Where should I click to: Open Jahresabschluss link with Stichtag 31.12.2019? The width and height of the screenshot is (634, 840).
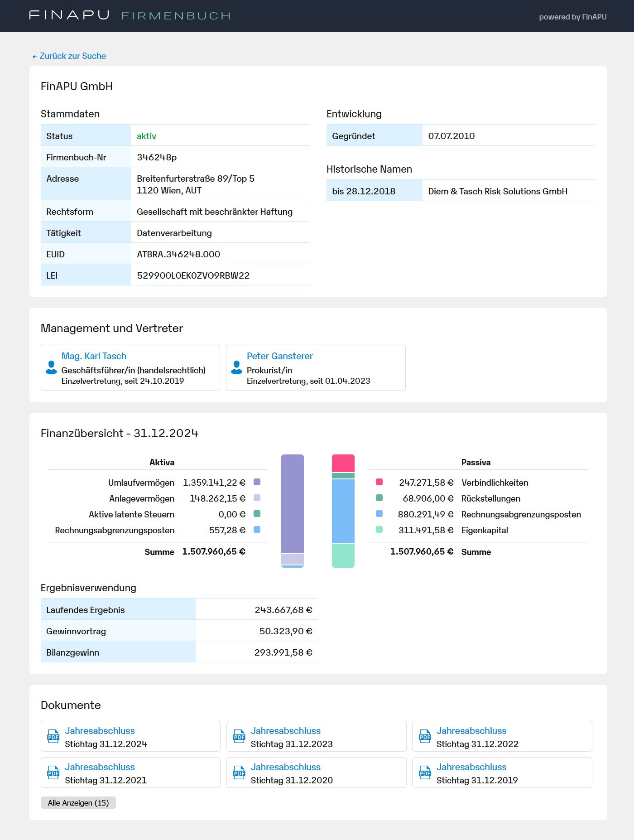coord(471,767)
